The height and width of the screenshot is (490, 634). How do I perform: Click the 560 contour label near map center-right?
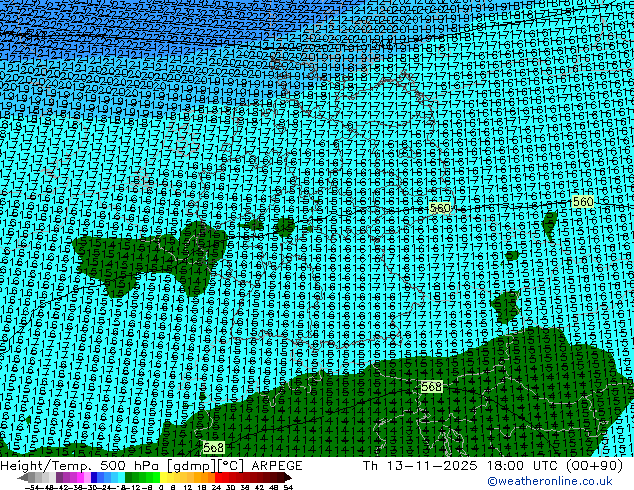coord(440,208)
